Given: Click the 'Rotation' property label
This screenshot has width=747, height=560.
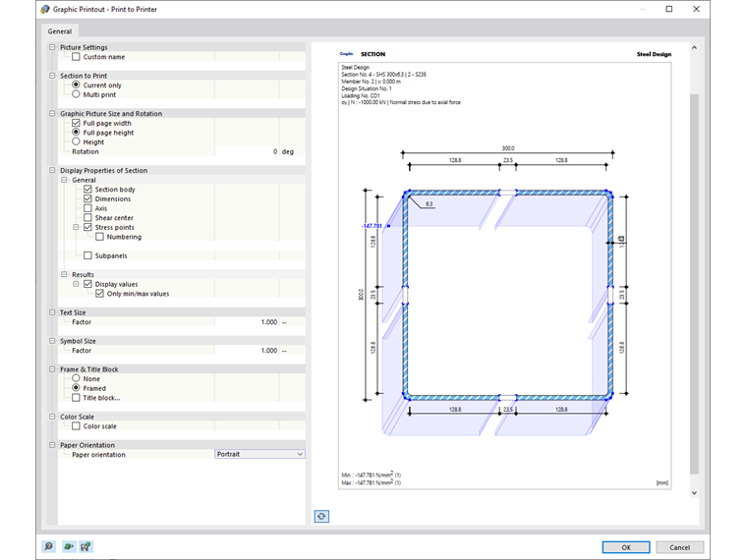Looking at the screenshot, I should click(86, 151).
